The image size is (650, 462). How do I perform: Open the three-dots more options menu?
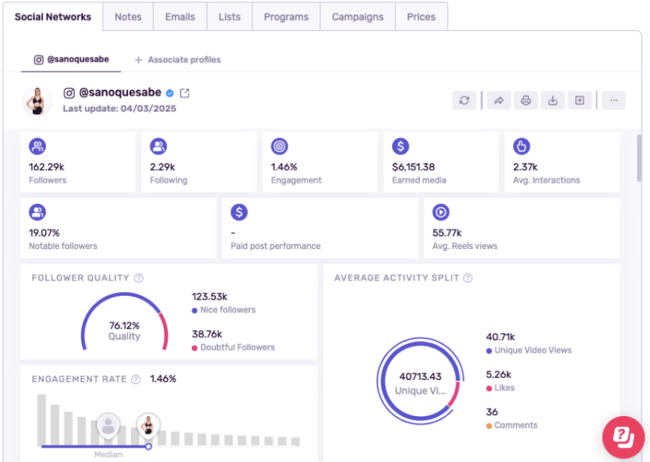tap(613, 100)
